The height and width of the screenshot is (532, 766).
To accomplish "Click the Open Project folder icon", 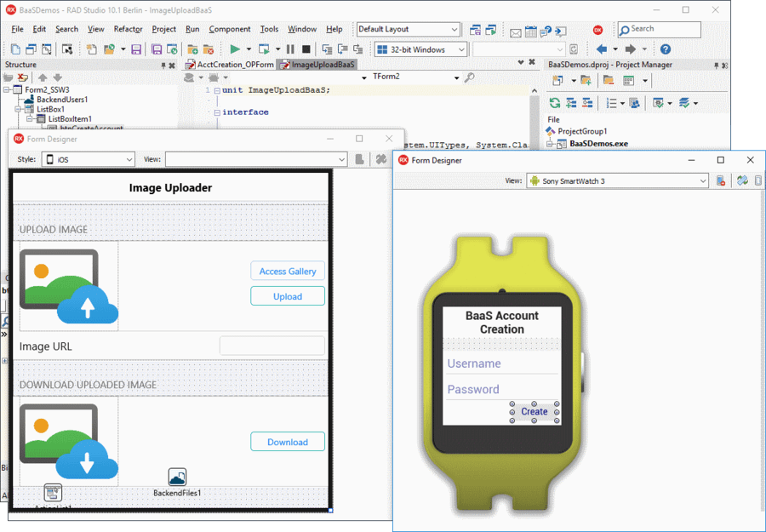I will [109, 49].
